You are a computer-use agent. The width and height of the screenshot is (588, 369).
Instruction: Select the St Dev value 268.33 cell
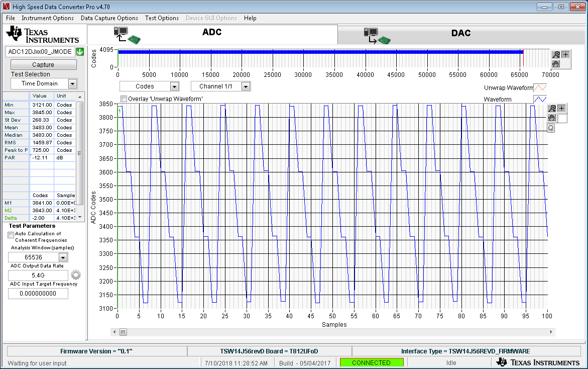click(42, 120)
